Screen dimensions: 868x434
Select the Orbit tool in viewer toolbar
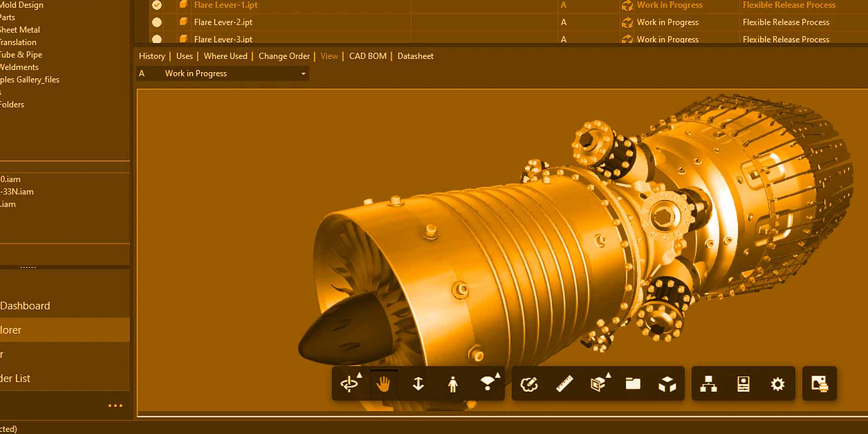[x=349, y=384]
